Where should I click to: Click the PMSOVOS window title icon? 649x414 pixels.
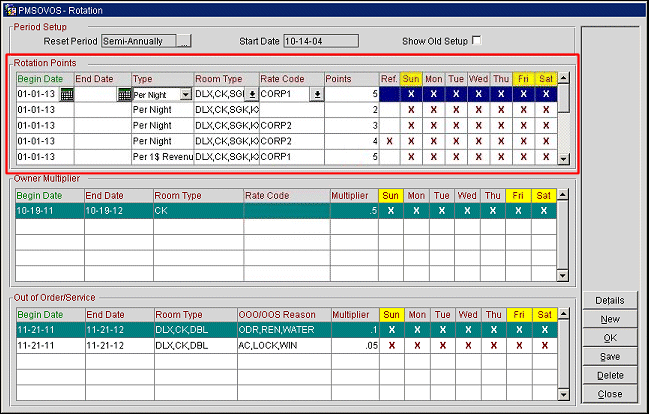10,8
